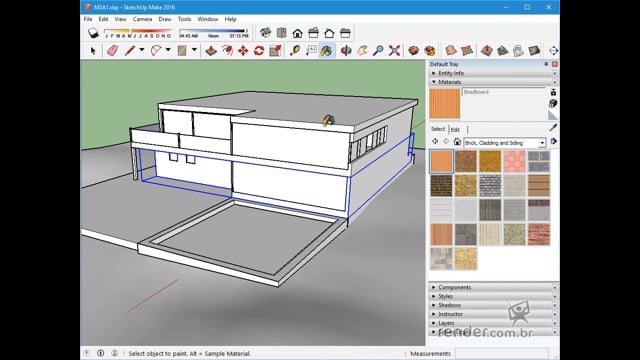Expand the Layers panel
The image size is (640, 360).
(x=493, y=323)
